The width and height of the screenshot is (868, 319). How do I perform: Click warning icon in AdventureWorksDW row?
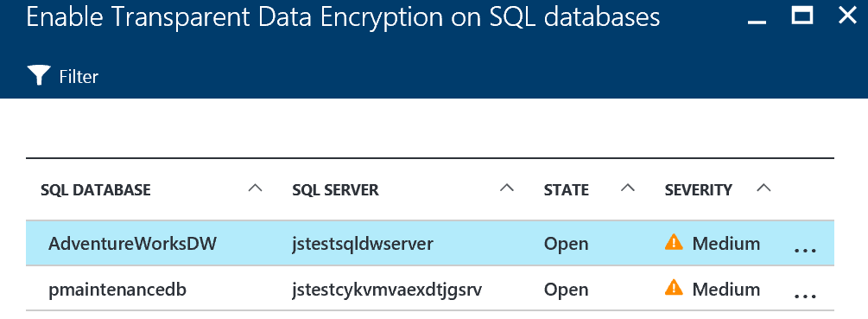point(674,242)
